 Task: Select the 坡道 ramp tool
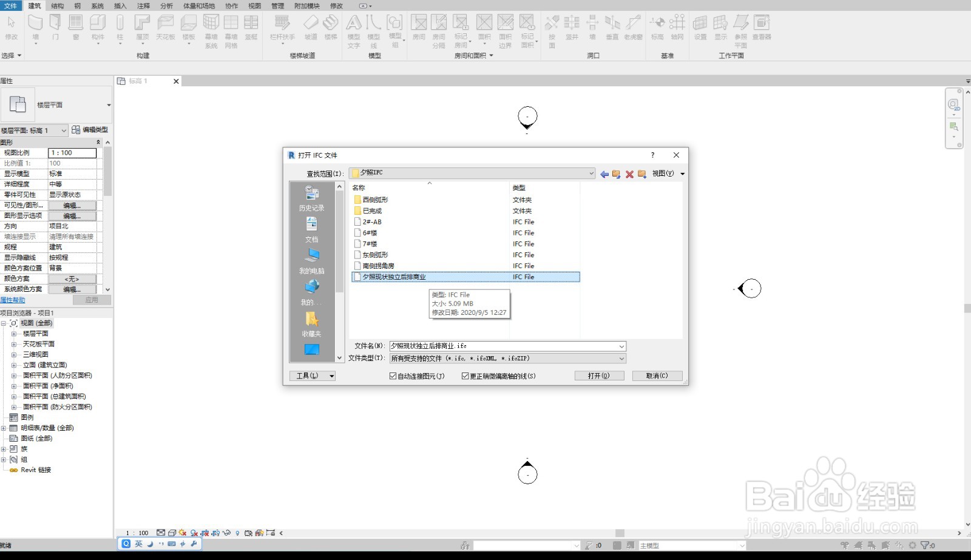(311, 28)
